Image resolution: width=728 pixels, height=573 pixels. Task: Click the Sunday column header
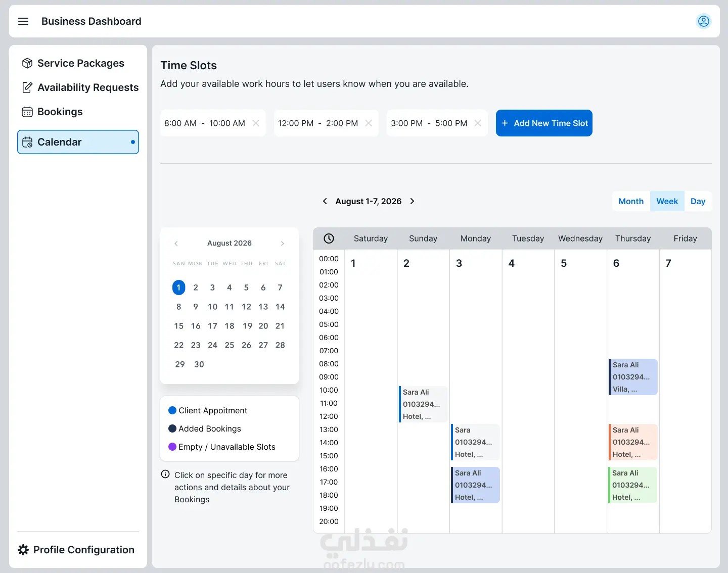[x=423, y=238]
